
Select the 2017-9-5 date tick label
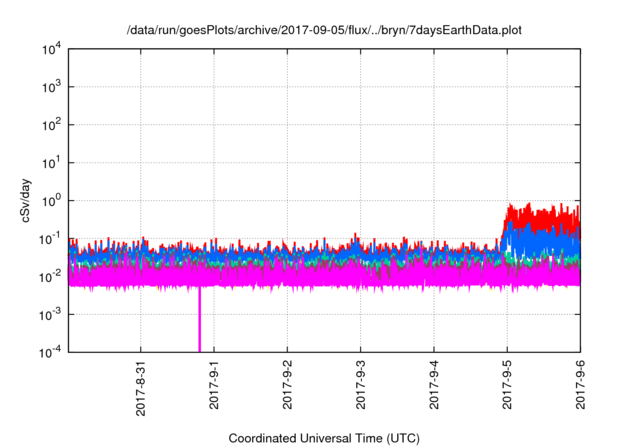(x=507, y=384)
